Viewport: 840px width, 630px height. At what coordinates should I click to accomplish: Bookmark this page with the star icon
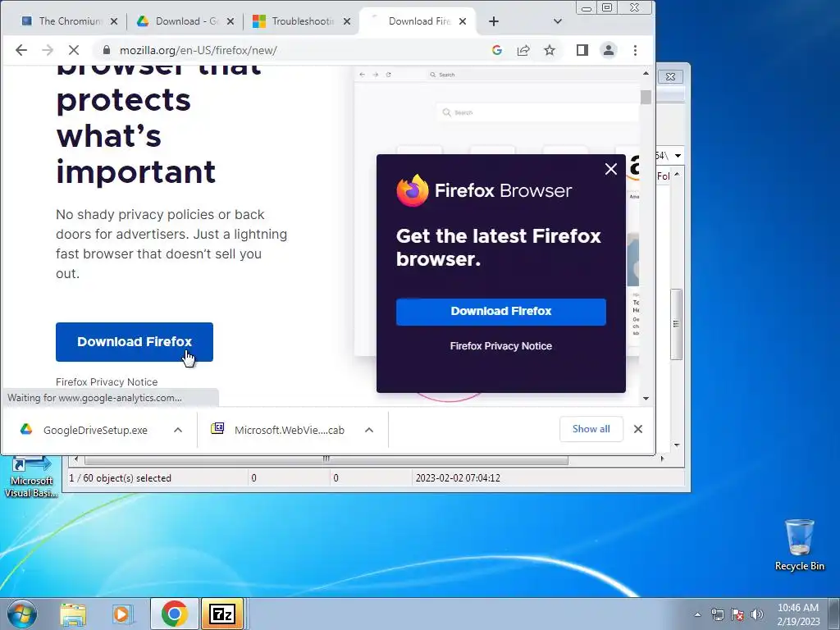pyautogui.click(x=549, y=50)
